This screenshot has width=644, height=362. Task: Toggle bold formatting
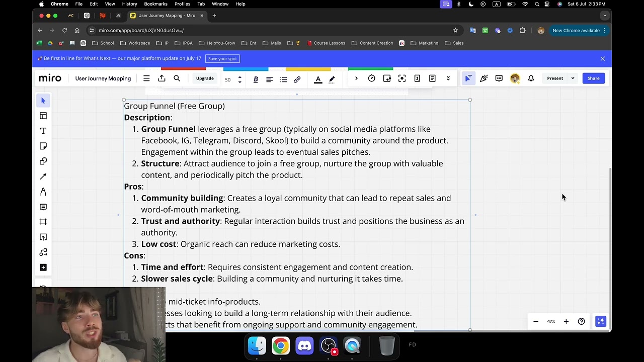pyautogui.click(x=256, y=79)
